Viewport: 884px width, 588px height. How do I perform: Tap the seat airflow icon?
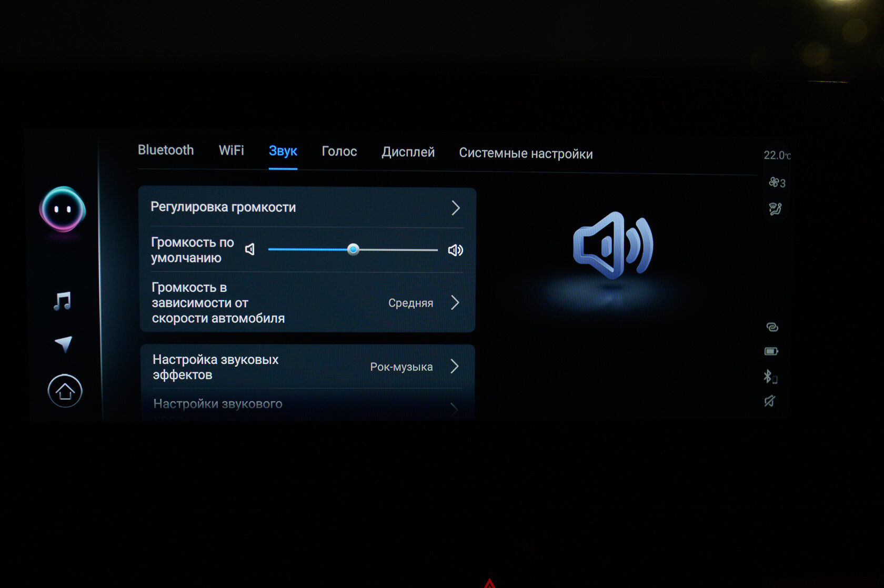click(775, 209)
